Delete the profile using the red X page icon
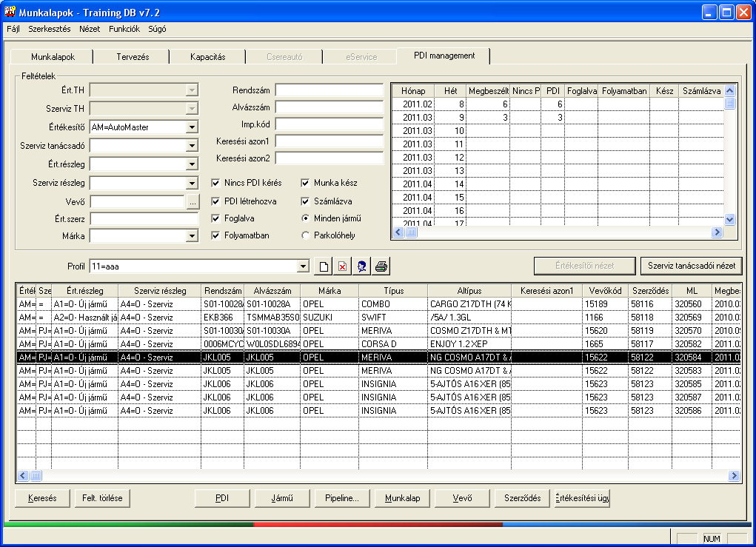 [342, 266]
